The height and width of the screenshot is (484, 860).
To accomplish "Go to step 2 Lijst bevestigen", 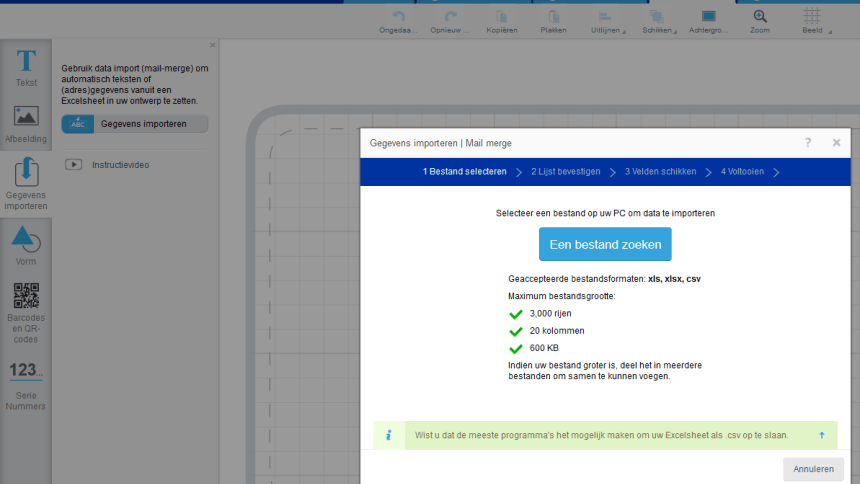I will [565, 172].
